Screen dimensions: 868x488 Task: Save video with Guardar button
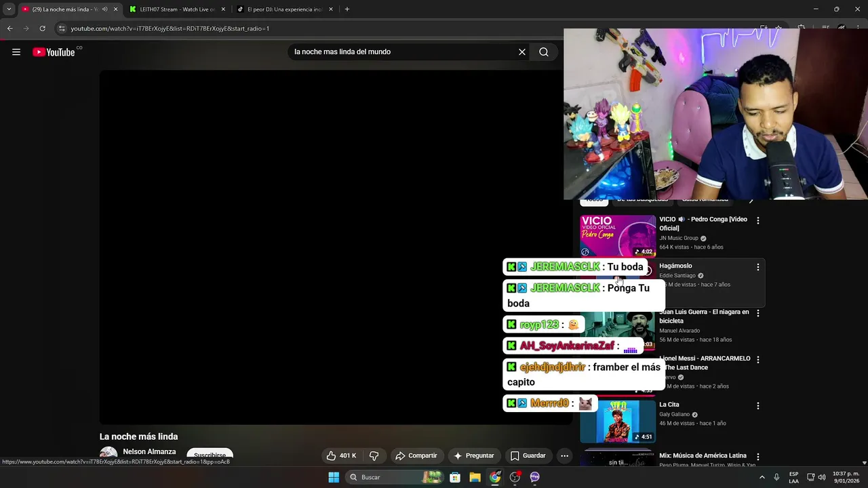528,455
